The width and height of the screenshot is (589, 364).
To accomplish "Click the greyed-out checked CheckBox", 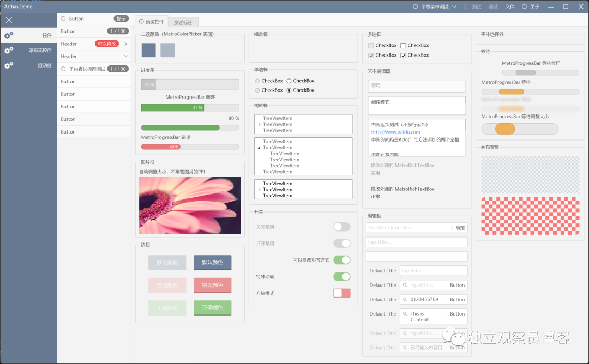I will pos(371,56).
